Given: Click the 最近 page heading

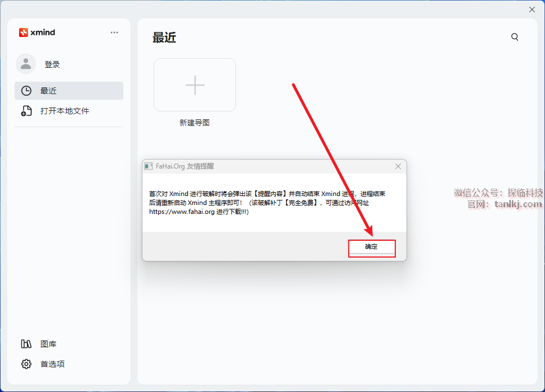Looking at the screenshot, I should (164, 38).
